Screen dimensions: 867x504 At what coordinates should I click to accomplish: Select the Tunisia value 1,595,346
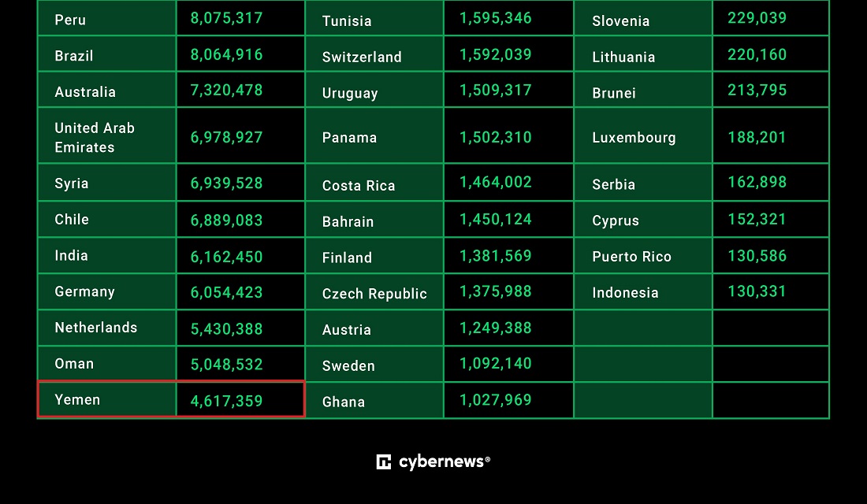coord(496,18)
